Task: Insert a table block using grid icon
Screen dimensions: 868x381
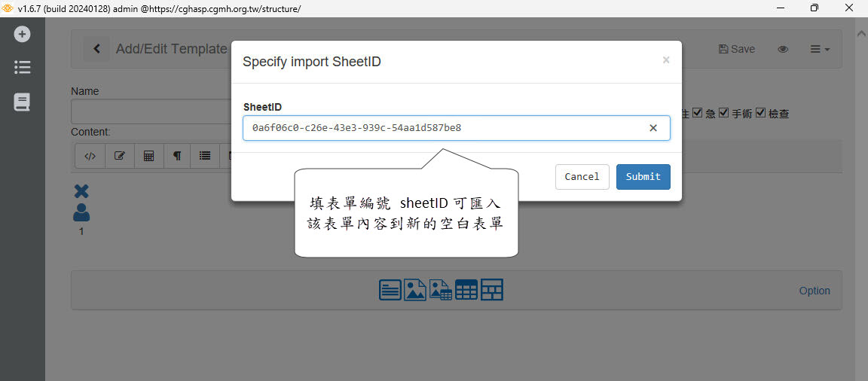Action: point(466,290)
